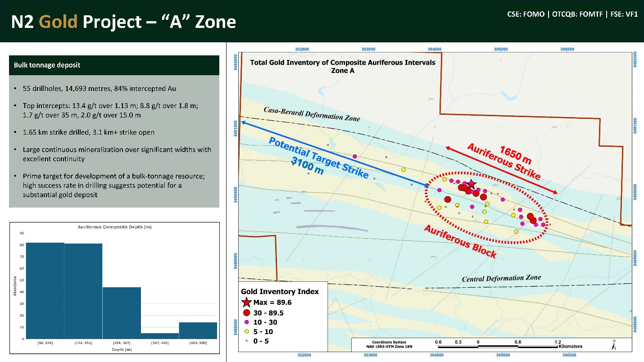The width and height of the screenshot is (644, 362).
Task: Click the isolated magenta drillhole dot near Potential Target Strike
Action: coord(355,156)
